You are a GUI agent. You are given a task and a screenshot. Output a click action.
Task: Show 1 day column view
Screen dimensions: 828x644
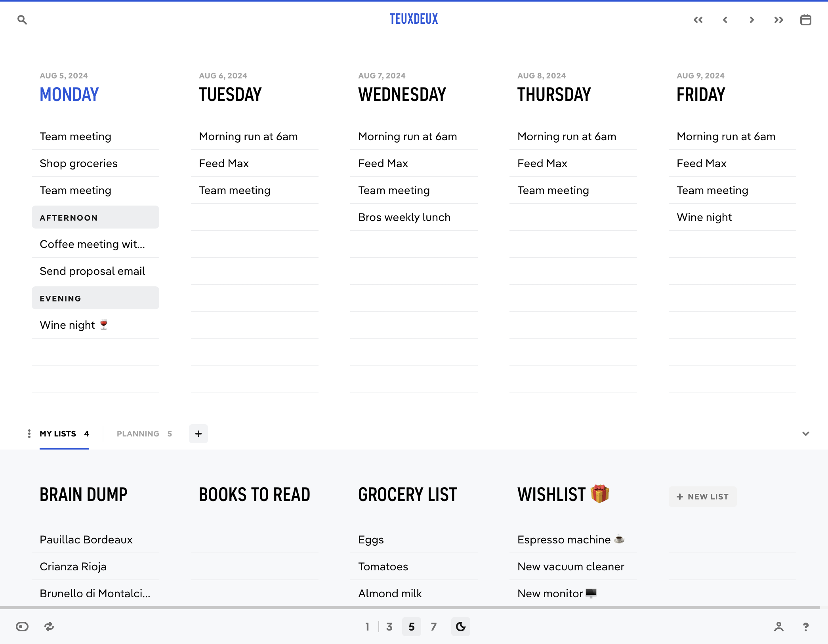tap(367, 627)
